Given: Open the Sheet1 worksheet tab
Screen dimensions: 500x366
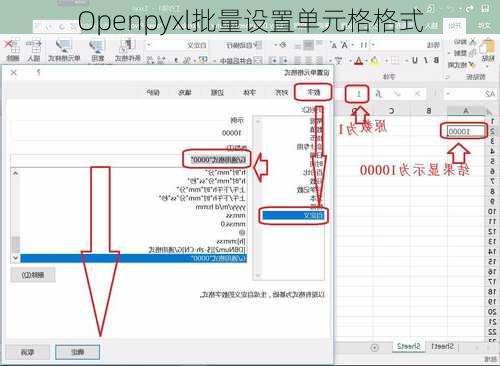Looking at the screenshot, I should pos(442,346).
